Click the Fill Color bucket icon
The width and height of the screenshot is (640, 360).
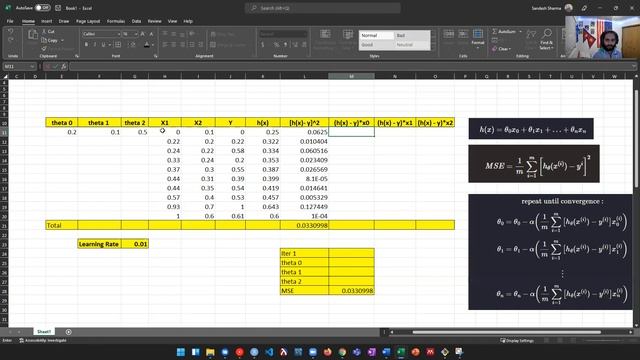132,44
